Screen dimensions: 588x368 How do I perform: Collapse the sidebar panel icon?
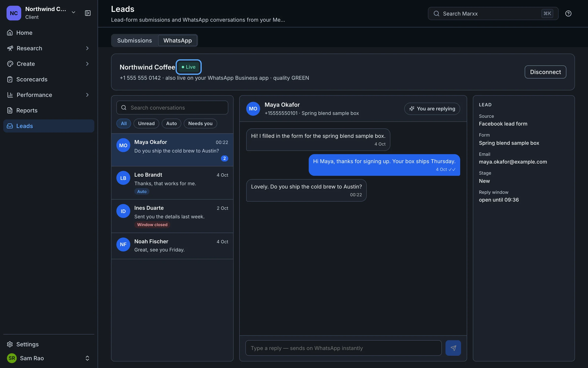[x=88, y=13]
